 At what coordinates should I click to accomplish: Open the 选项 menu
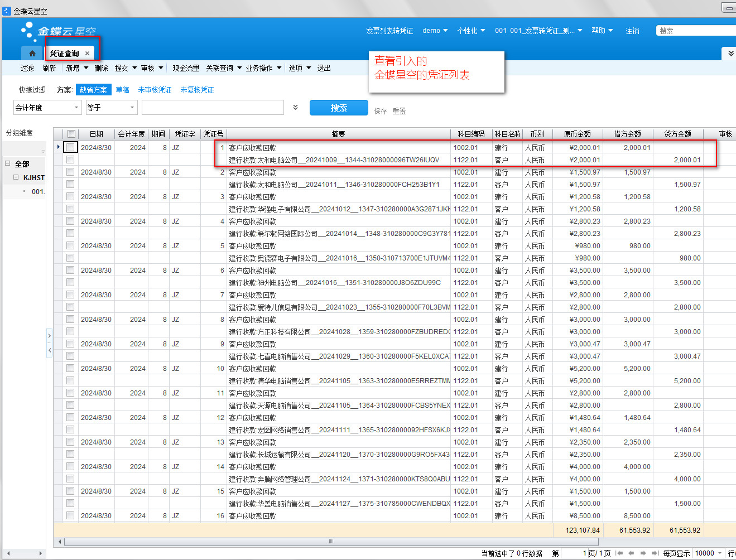300,68
